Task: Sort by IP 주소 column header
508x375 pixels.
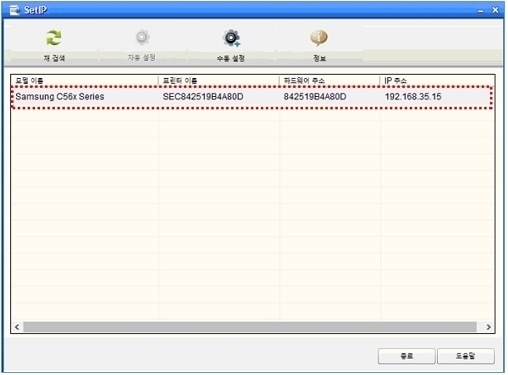Action: tap(437, 80)
